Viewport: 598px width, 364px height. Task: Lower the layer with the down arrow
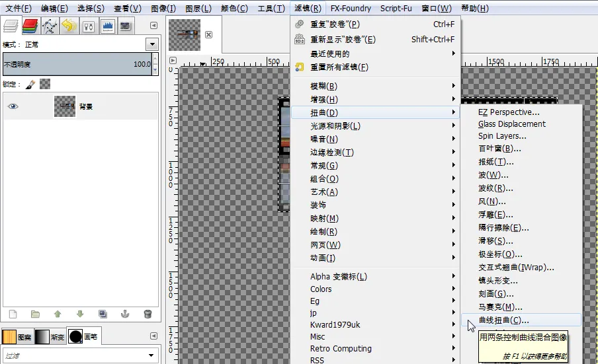tap(80, 314)
